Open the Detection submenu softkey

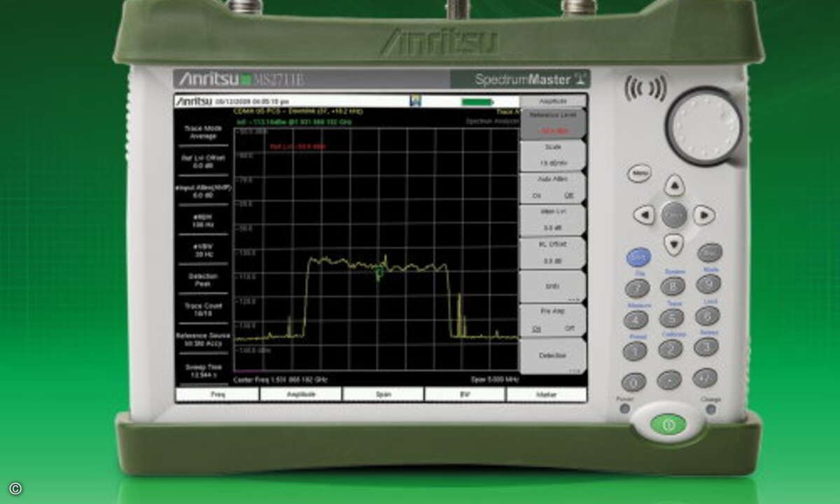552,356
